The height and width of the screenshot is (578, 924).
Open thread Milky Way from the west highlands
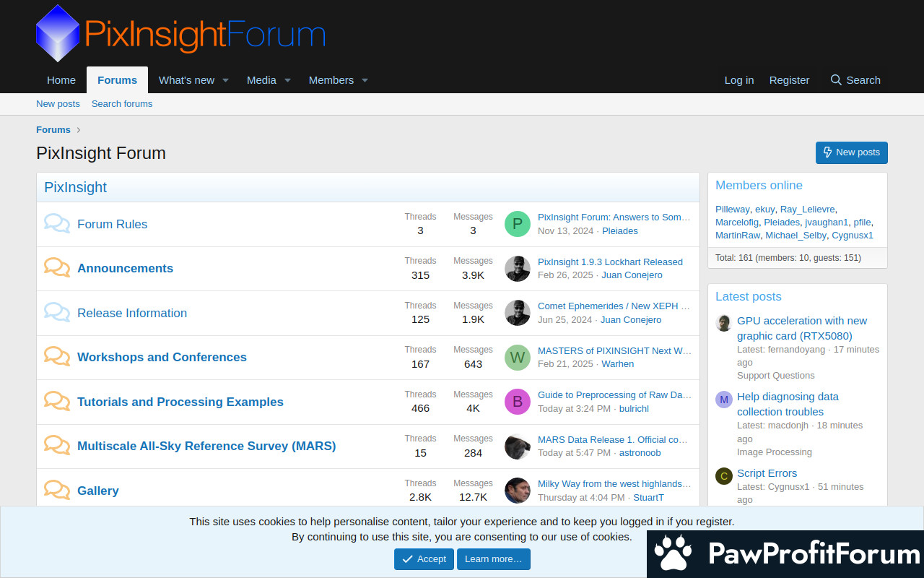[614, 484]
